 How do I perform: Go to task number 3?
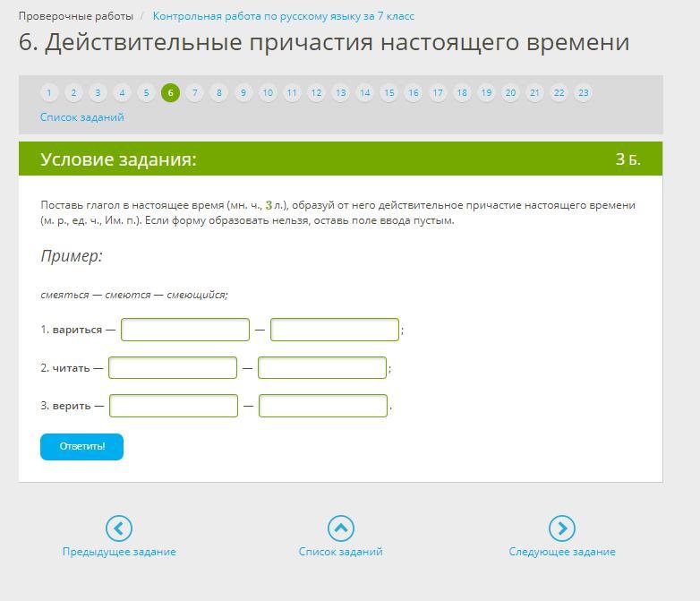pos(98,93)
